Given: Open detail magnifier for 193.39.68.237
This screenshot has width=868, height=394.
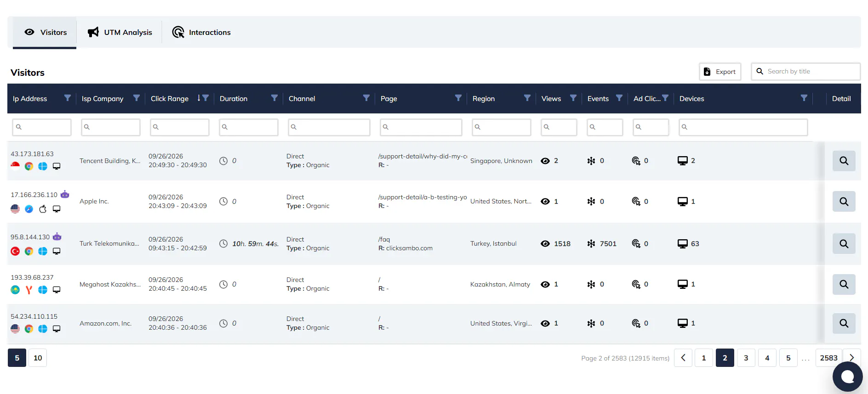Looking at the screenshot, I should tap(844, 284).
